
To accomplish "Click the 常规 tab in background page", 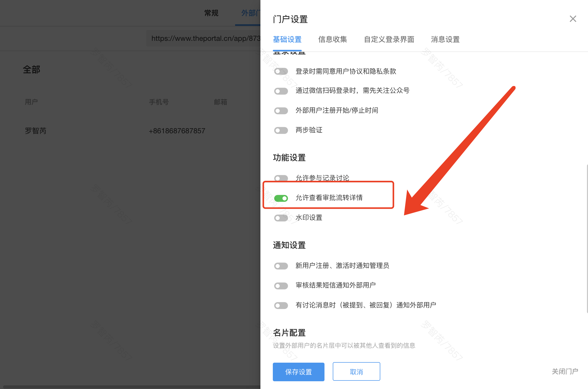I will pos(211,13).
